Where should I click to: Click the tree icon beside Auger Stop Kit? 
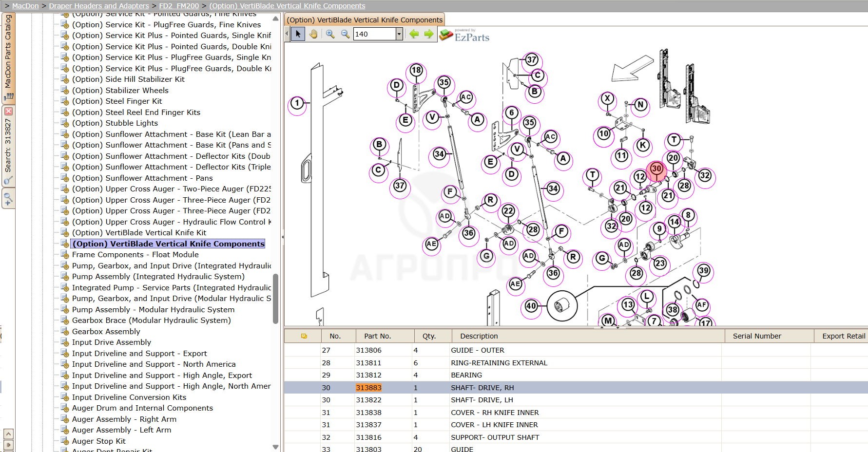pyautogui.click(x=65, y=441)
